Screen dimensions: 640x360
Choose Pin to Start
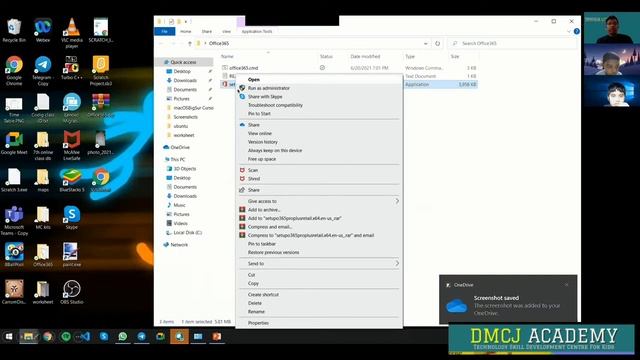(259, 114)
